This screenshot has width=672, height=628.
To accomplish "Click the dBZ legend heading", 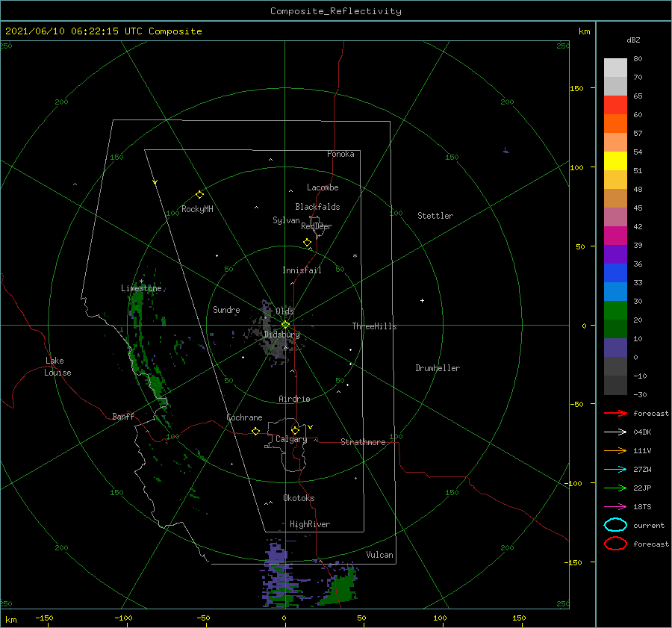I will 633,40.
